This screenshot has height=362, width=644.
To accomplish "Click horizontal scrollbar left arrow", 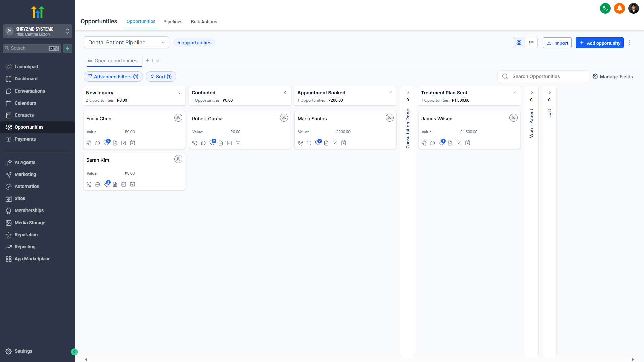I will 86,359.
